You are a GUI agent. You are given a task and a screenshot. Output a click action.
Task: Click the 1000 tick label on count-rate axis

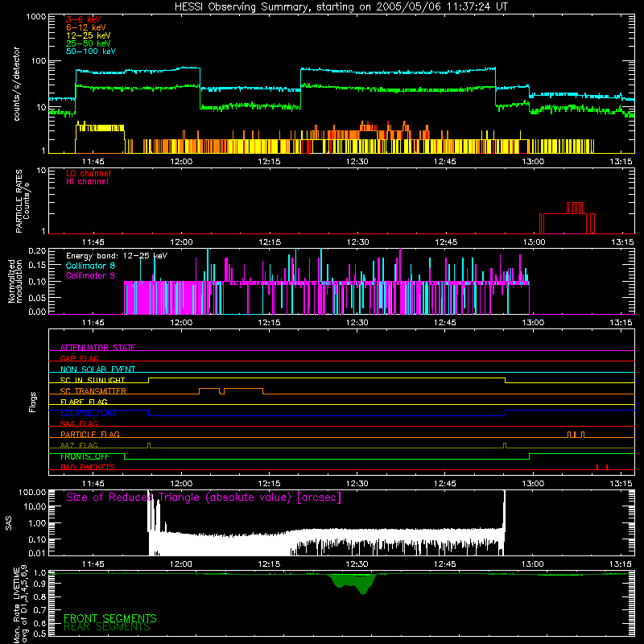click(35, 17)
